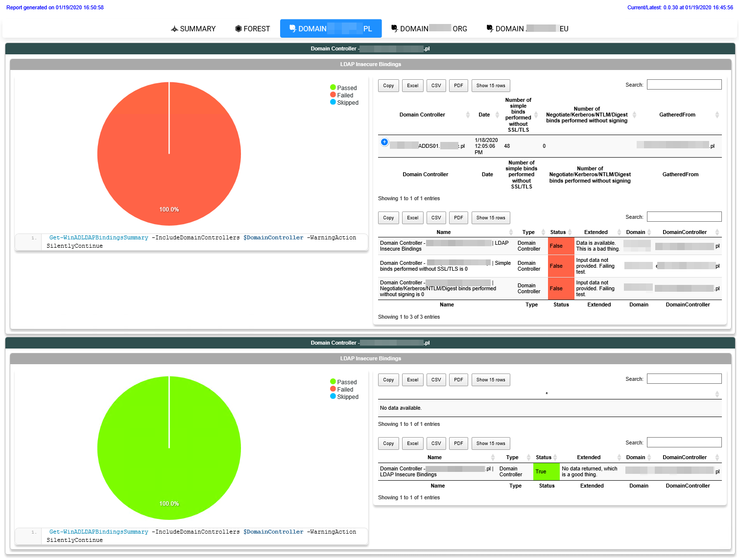Open the Show 15 rows selector on the bottom table

pyautogui.click(x=491, y=443)
